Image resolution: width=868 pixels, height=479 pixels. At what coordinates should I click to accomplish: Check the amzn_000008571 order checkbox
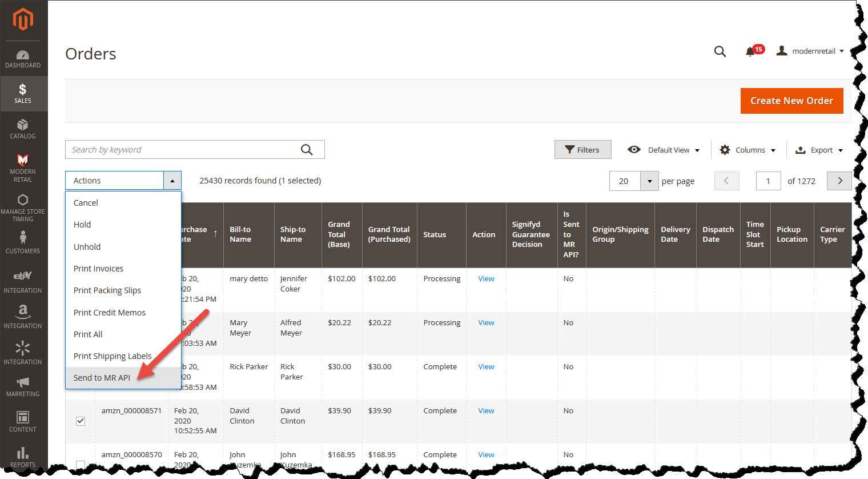point(81,421)
